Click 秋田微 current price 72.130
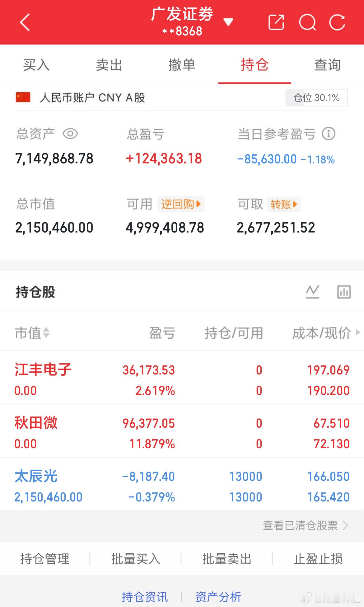 click(x=332, y=444)
